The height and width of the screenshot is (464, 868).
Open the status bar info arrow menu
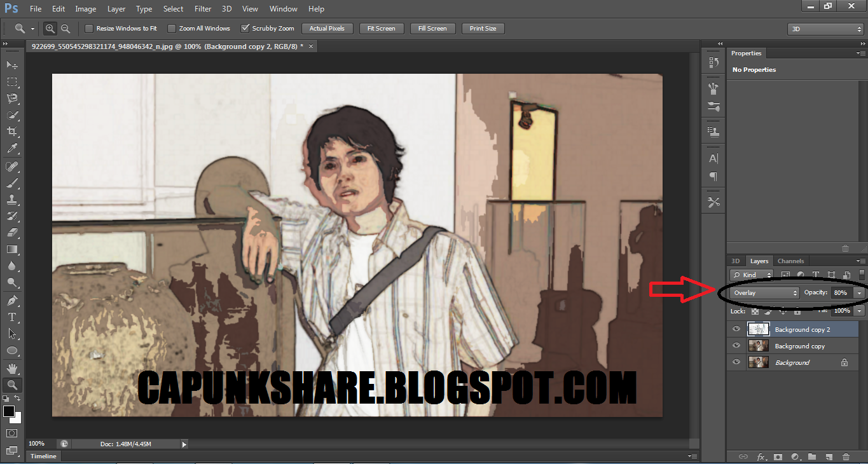[x=185, y=444]
